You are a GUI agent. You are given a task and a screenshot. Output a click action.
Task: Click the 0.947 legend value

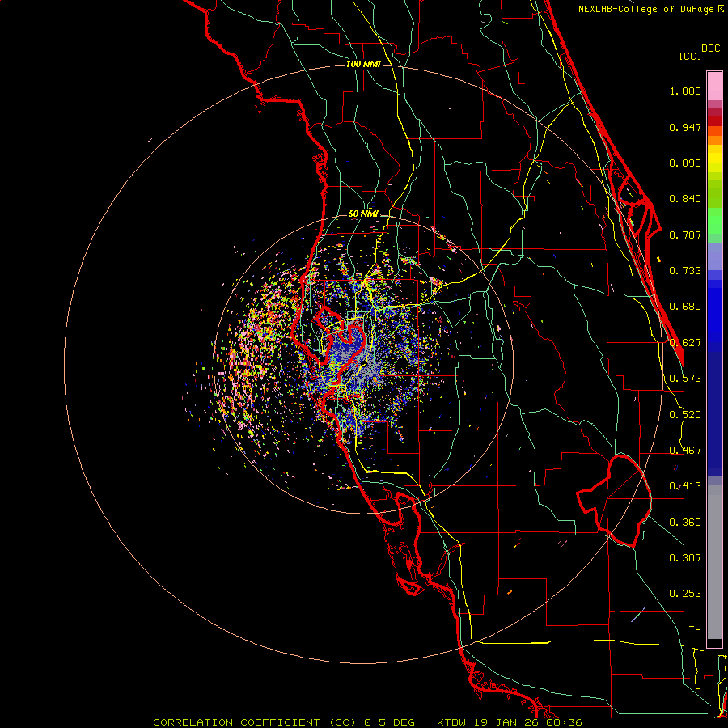coord(685,127)
